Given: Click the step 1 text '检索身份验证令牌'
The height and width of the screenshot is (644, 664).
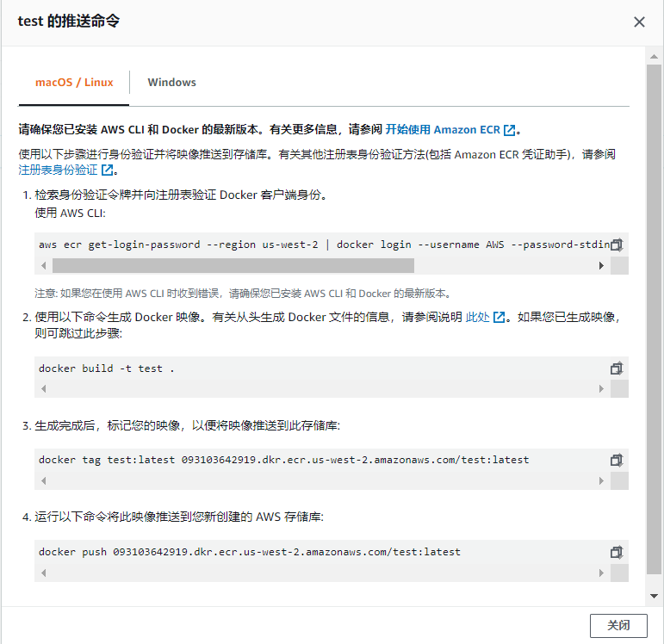Looking at the screenshot, I should 181,195.
